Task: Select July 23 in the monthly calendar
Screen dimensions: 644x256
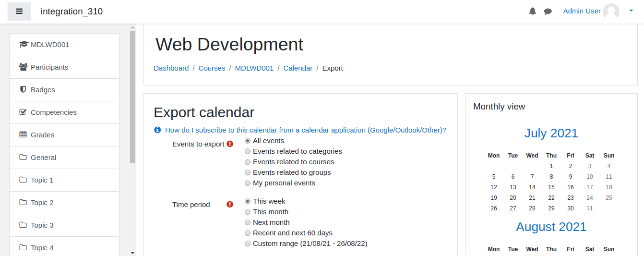Action: [571, 198]
